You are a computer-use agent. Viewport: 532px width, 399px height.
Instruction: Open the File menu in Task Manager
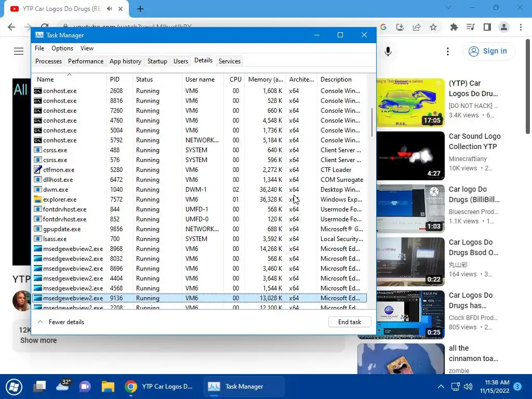point(39,48)
